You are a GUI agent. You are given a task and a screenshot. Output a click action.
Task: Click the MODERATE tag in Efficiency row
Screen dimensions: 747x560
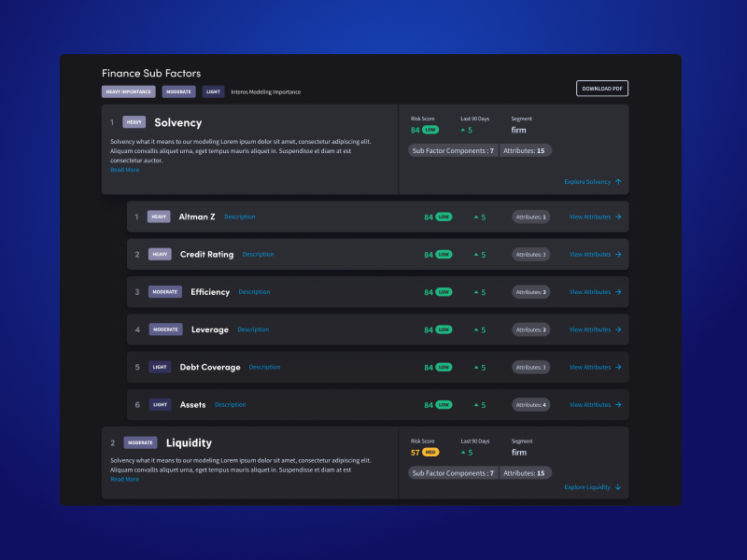click(165, 292)
